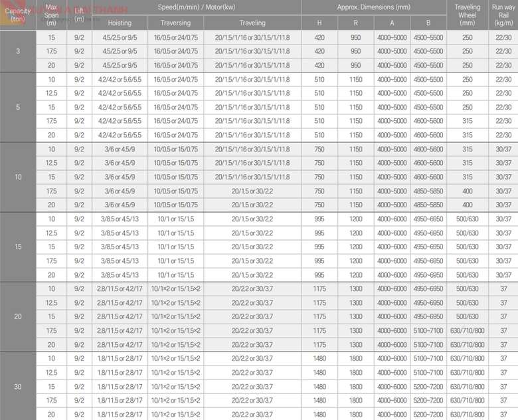Click the Approx. Dimensions (mm) group header

click(374, 7)
